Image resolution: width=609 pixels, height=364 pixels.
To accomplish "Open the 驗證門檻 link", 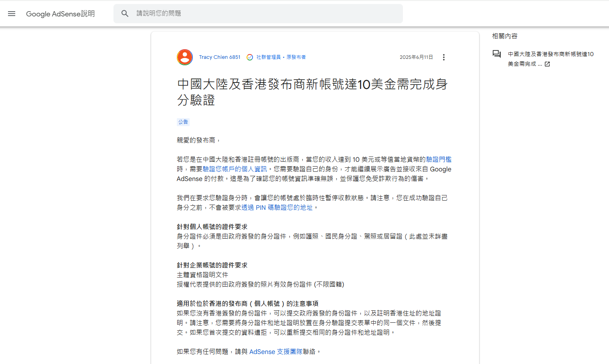I will click(x=439, y=159).
